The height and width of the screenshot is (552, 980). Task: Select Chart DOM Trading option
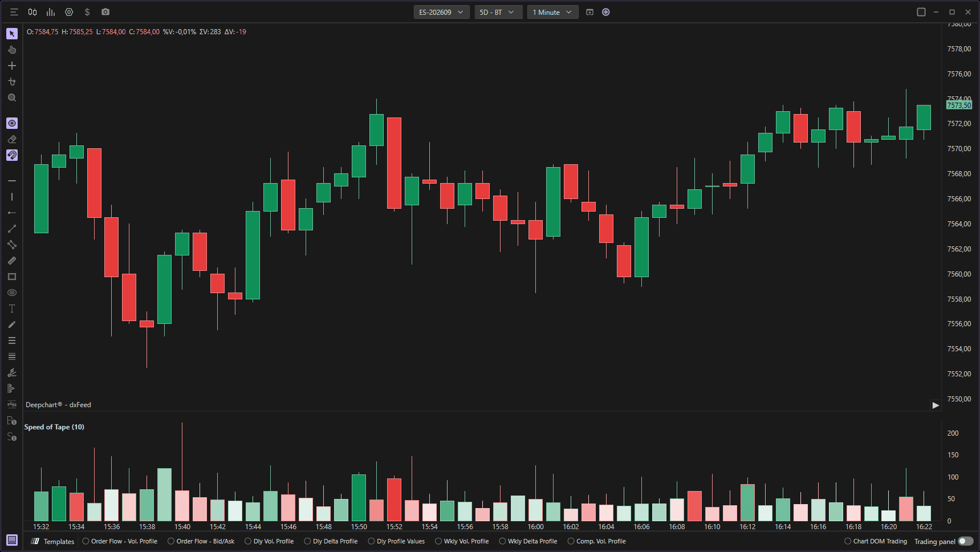(876, 541)
